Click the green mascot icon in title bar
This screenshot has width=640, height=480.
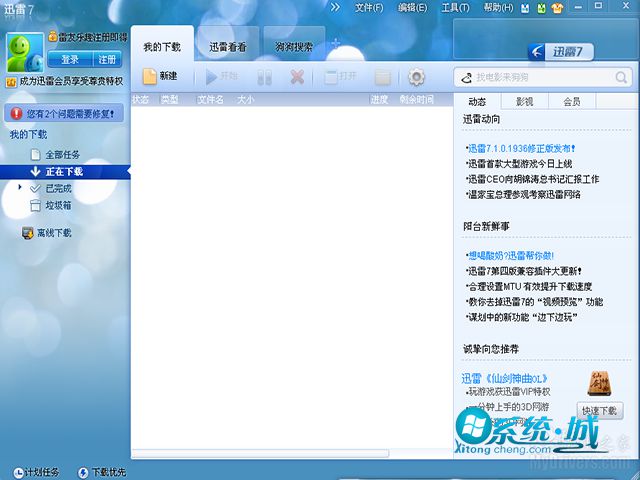(541, 8)
